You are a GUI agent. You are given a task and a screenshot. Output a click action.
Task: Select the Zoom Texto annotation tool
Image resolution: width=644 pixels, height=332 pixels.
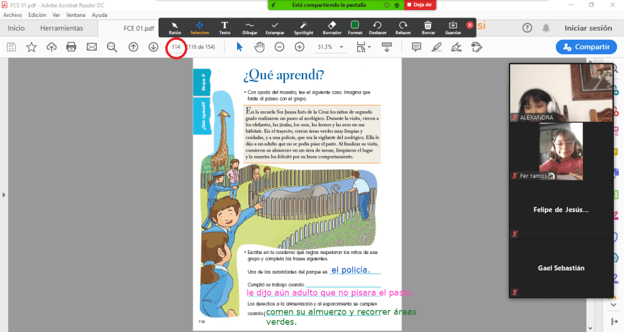click(225, 27)
